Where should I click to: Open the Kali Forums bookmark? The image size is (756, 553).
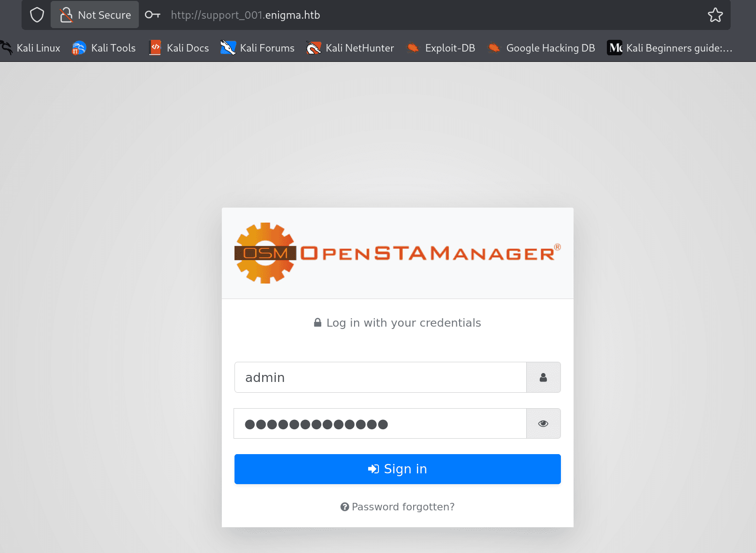(x=257, y=48)
